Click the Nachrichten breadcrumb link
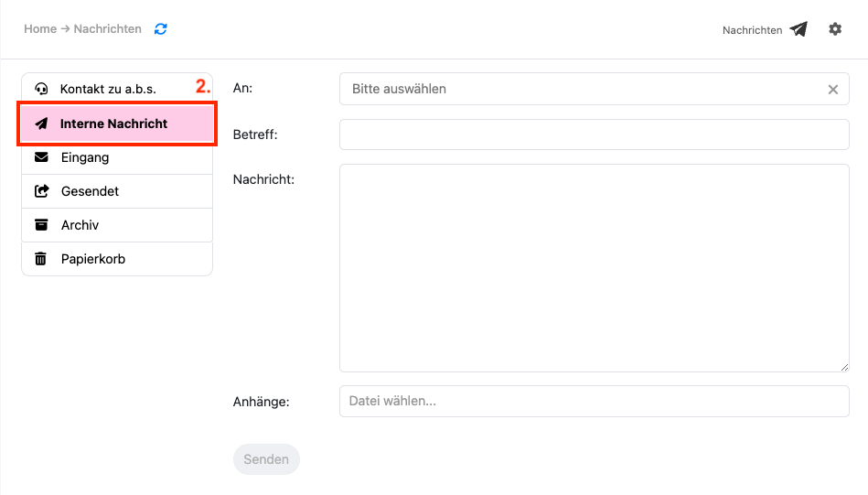The image size is (868, 495). [107, 29]
